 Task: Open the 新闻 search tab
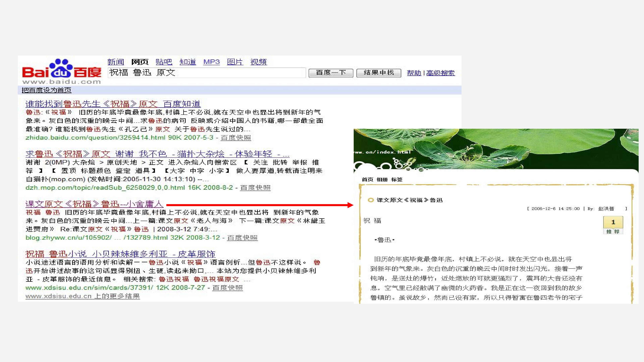(x=116, y=62)
